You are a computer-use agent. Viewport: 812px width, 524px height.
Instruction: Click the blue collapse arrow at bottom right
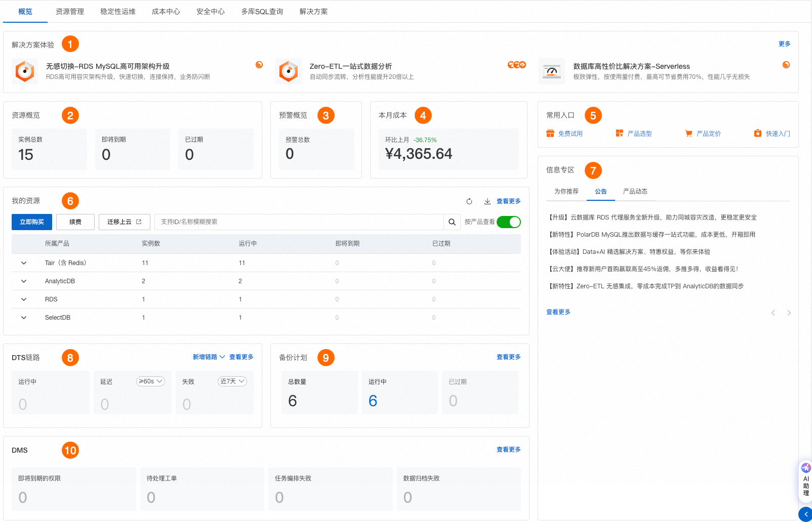[805, 514]
